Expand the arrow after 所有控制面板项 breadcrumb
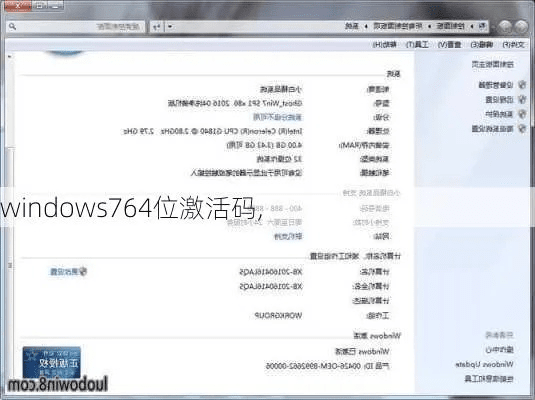535x400 pixels. 366,26
